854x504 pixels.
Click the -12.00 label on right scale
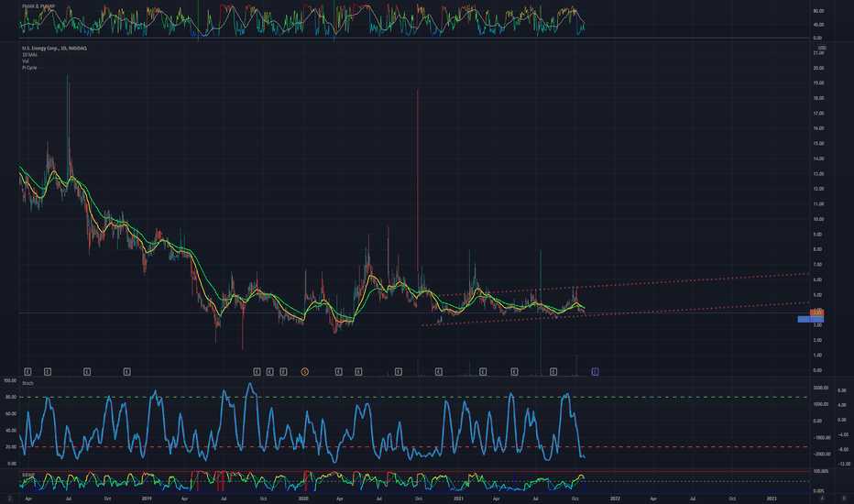[844, 465]
